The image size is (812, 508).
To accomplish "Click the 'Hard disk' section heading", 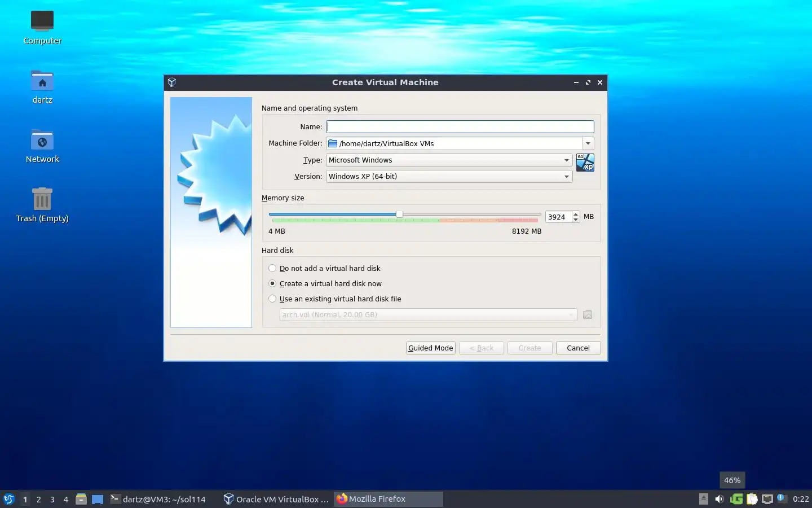I will [x=277, y=251].
